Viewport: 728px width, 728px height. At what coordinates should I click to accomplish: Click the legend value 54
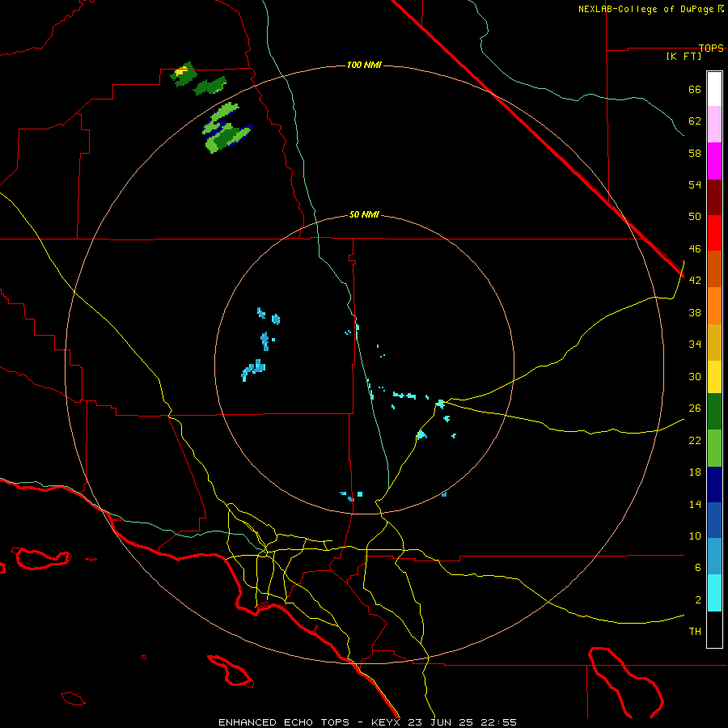point(695,184)
